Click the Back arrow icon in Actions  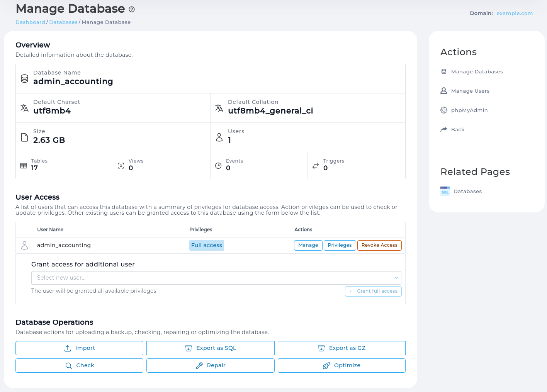[x=443, y=129]
